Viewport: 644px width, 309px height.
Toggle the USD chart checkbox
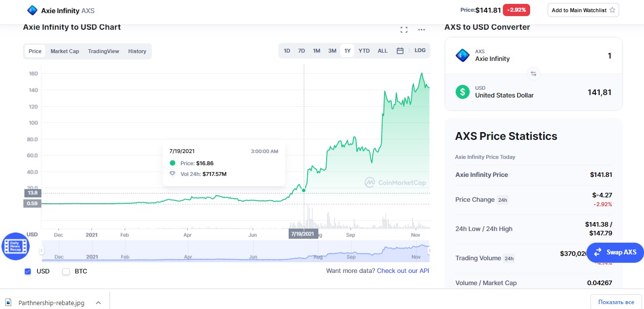point(28,271)
